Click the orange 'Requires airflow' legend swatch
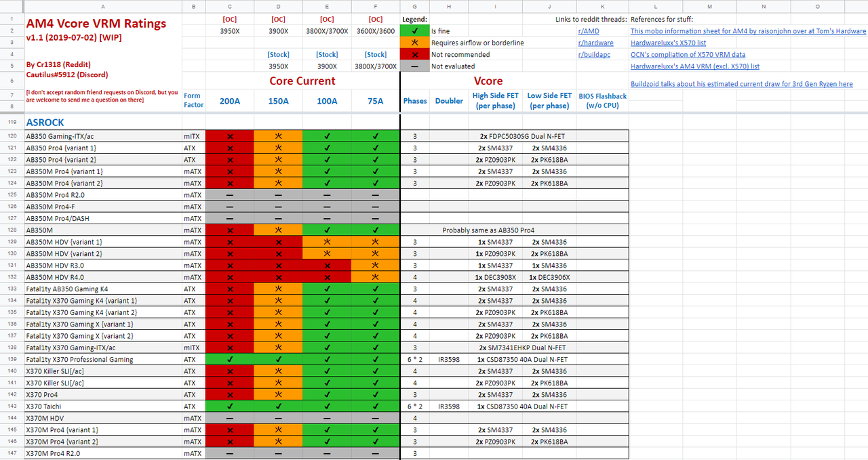The image size is (868, 460). click(x=415, y=43)
